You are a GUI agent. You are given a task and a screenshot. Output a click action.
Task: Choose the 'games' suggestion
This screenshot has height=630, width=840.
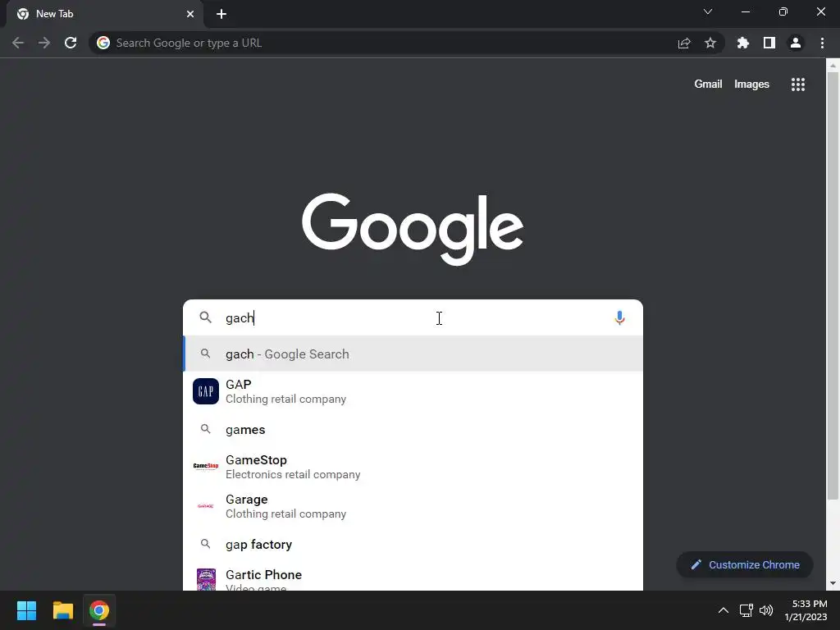tap(413, 430)
